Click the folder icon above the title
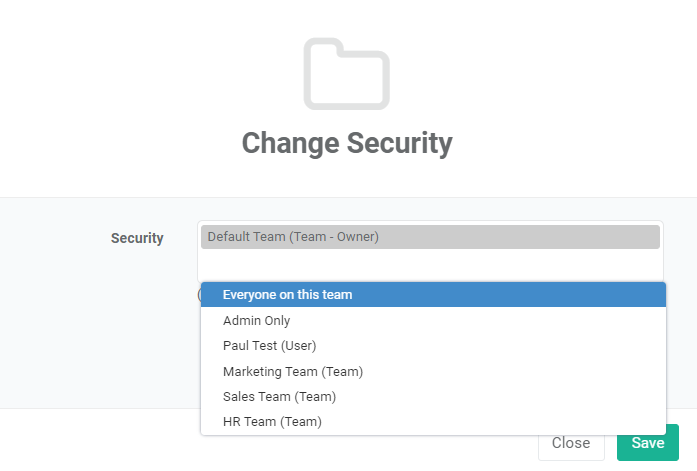This screenshot has width=697, height=471. (x=347, y=74)
